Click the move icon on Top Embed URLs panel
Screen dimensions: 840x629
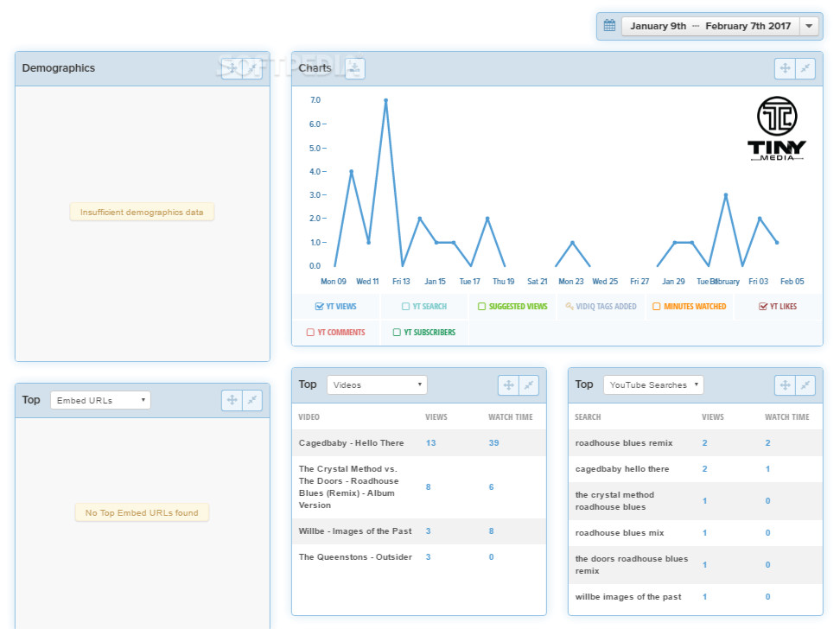232,399
